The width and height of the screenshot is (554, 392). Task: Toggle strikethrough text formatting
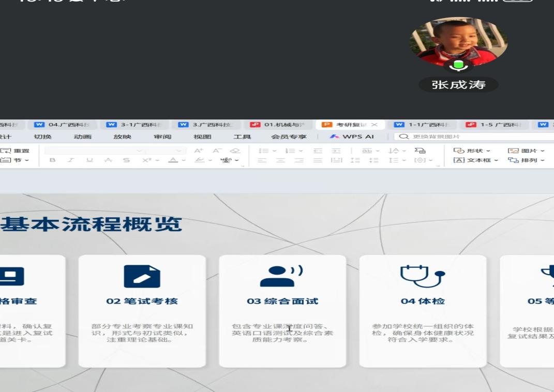coord(126,160)
